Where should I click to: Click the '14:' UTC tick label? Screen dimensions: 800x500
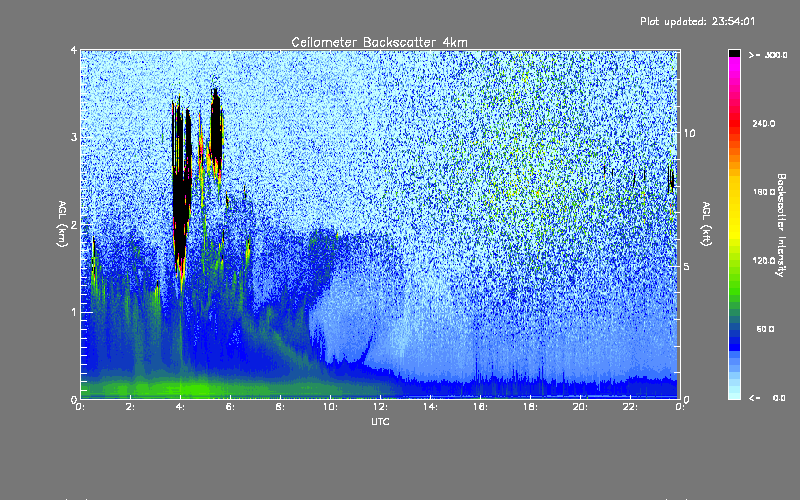pos(430,407)
